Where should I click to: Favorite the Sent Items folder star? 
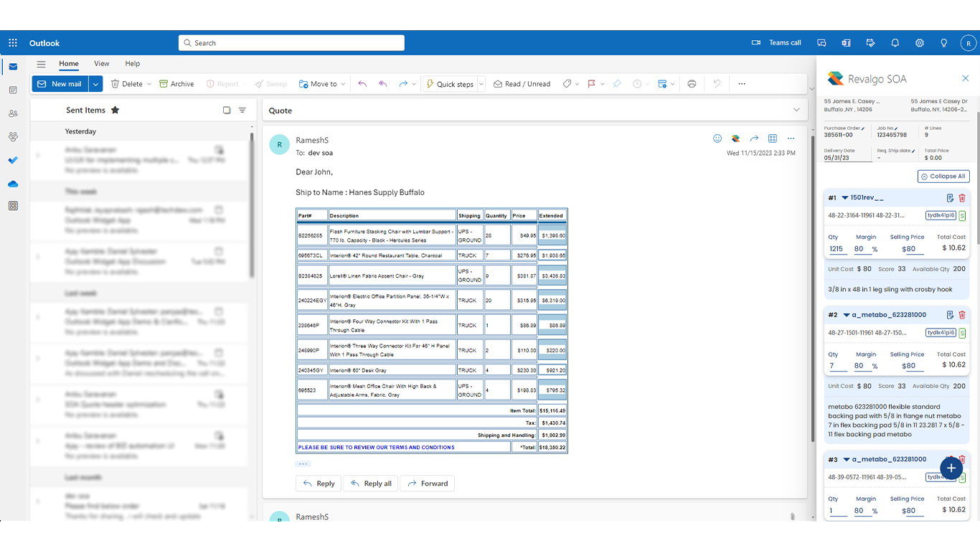115,110
